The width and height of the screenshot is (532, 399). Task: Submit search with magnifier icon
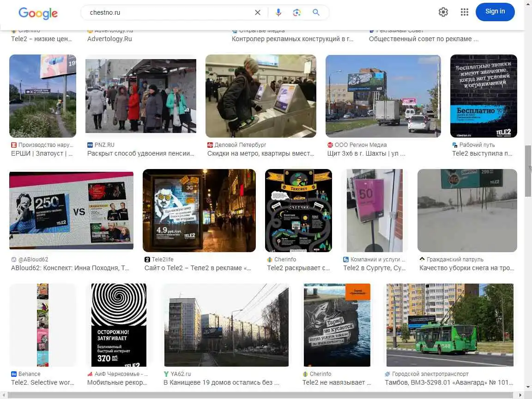(x=316, y=12)
